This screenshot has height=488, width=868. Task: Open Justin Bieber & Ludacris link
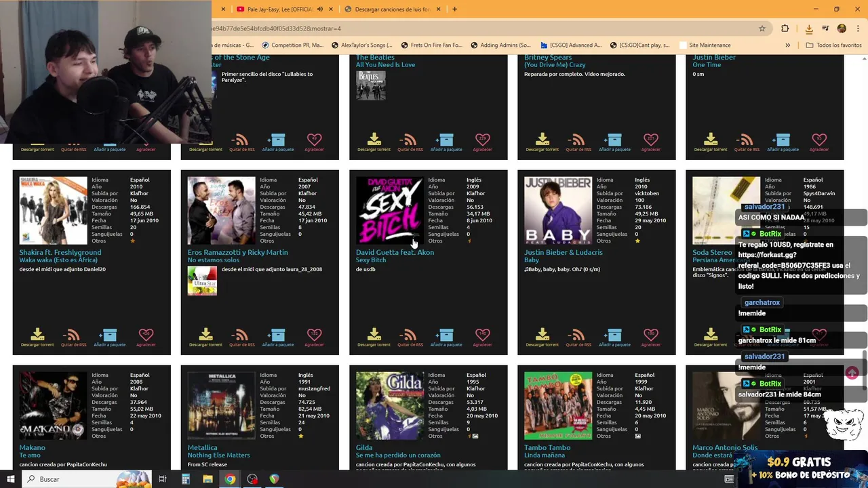click(x=563, y=252)
